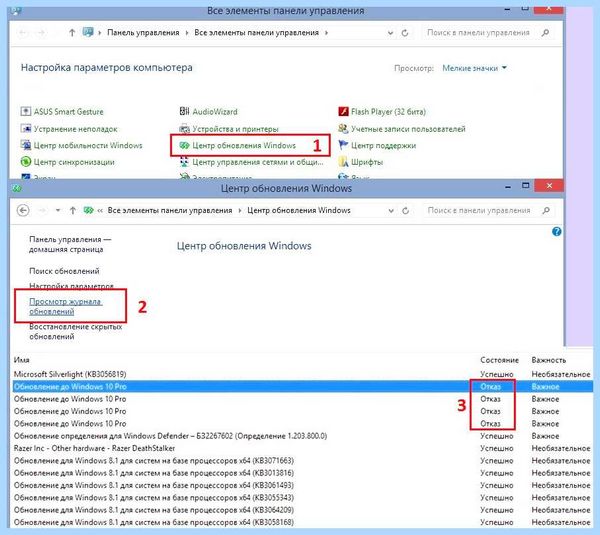
Task: Expand chevron after Панель управления breadcrumb
Action: (187, 33)
